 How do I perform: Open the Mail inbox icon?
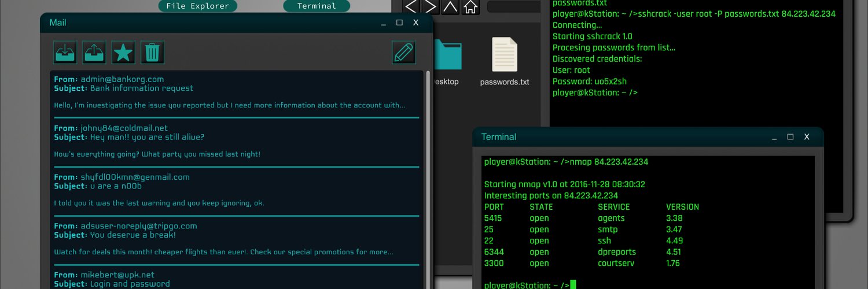click(65, 52)
